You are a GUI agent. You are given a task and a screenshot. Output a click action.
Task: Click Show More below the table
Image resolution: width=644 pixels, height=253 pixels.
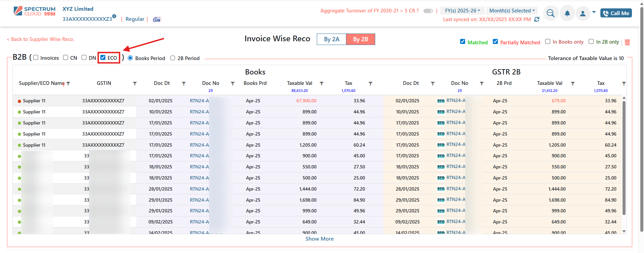(319, 239)
